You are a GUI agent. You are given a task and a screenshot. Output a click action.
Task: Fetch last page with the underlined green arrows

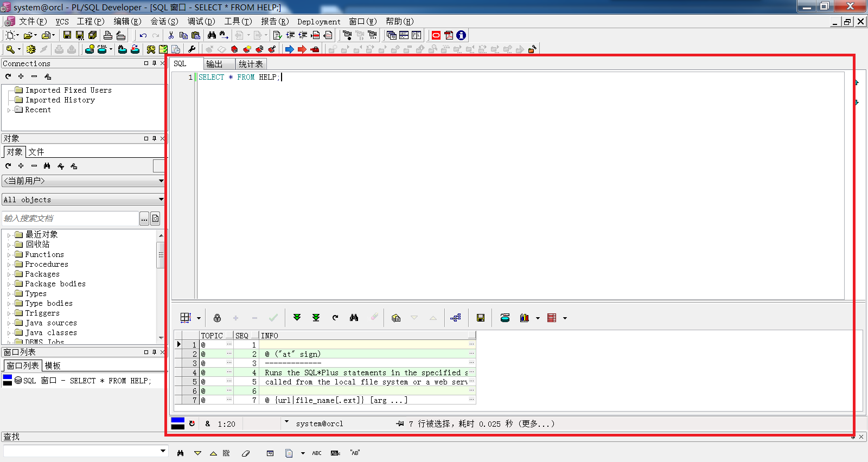click(316, 318)
